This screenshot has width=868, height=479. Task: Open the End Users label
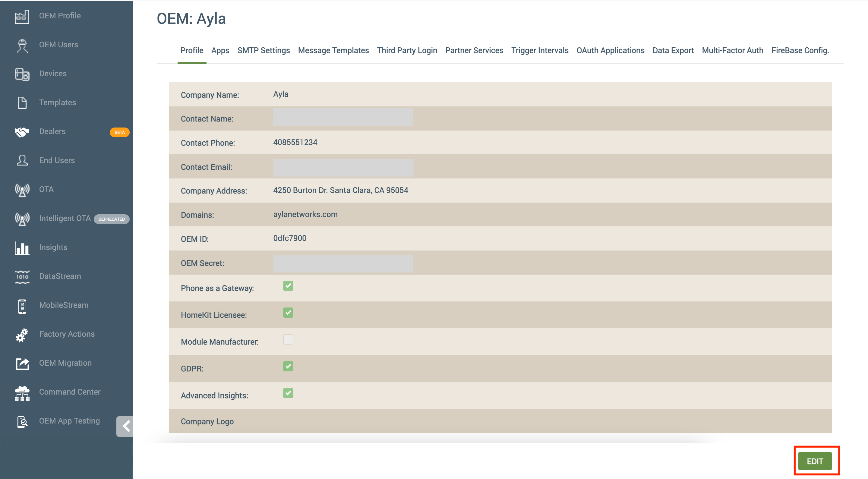pyautogui.click(x=57, y=160)
